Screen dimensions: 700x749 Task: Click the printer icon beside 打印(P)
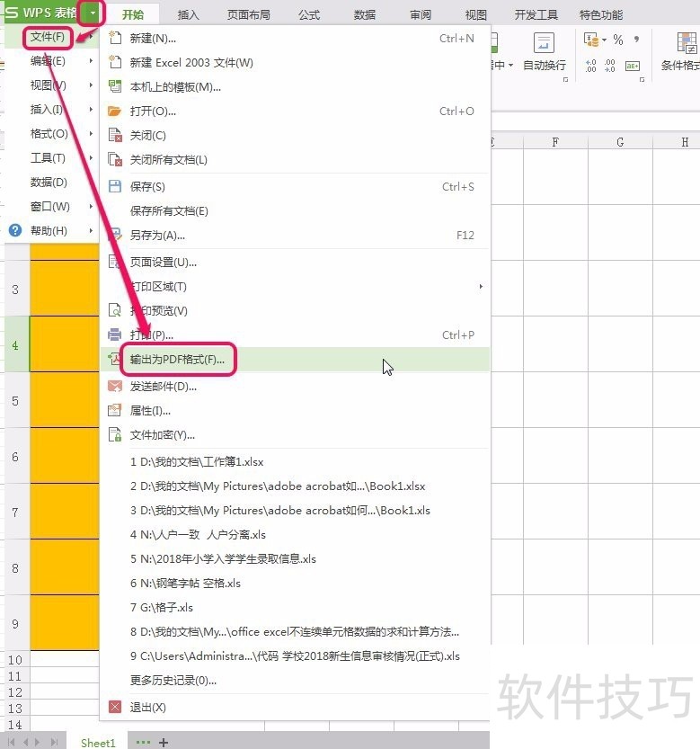(115, 334)
